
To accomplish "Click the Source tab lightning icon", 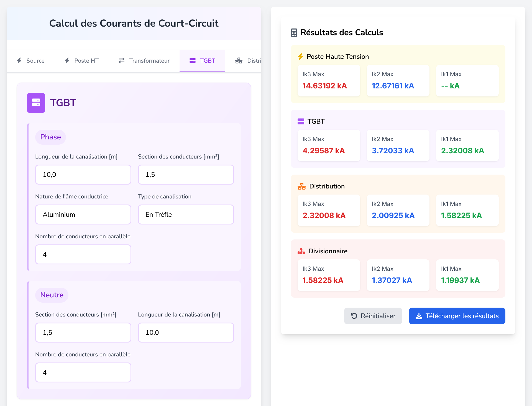I will pos(19,61).
